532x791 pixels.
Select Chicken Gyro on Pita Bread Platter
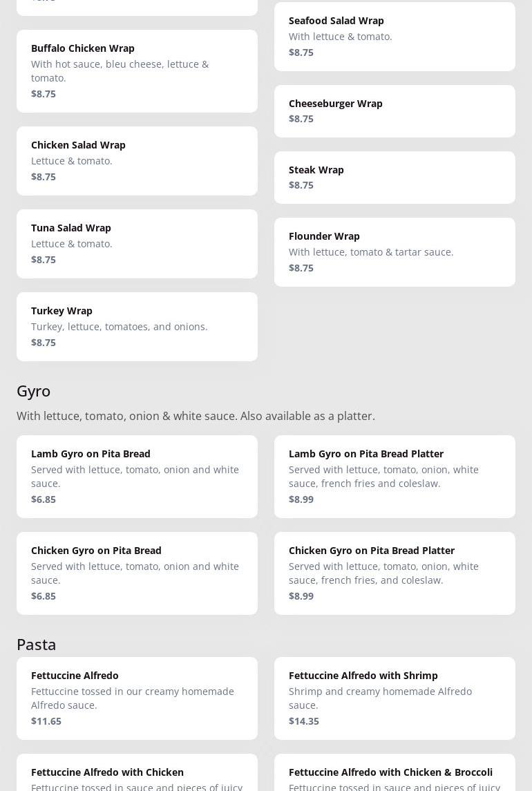point(395,573)
